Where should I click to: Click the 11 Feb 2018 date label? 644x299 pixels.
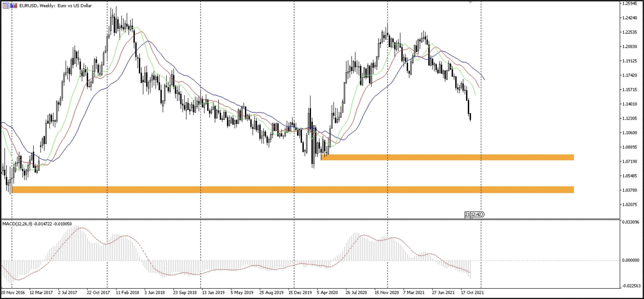[127, 292]
